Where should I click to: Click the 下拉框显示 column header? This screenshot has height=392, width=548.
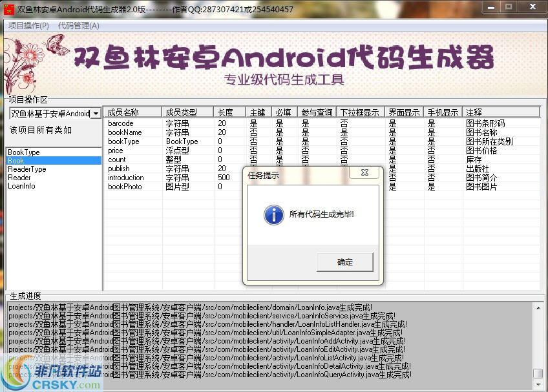[361, 112]
